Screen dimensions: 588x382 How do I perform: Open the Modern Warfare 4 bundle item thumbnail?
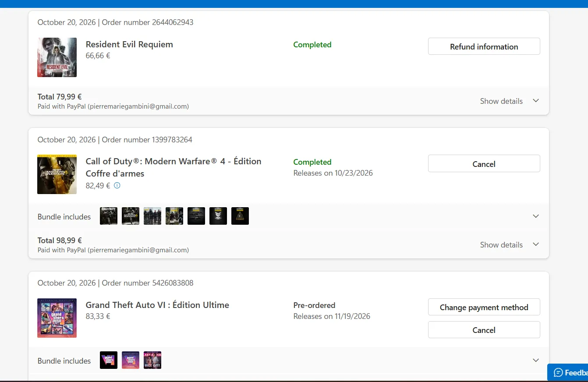click(x=131, y=216)
